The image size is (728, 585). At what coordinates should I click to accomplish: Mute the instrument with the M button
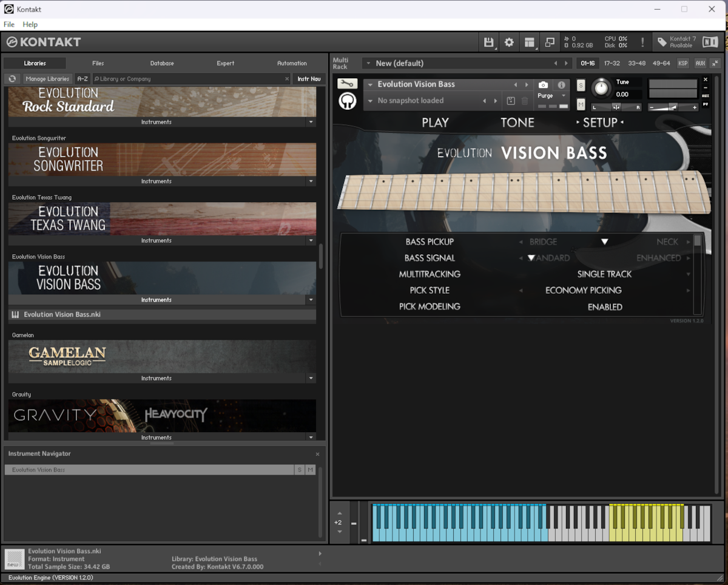(x=581, y=104)
